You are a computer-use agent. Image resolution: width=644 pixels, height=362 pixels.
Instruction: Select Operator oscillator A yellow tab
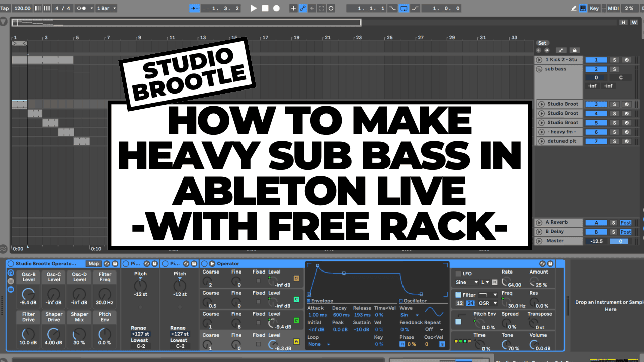point(296,342)
